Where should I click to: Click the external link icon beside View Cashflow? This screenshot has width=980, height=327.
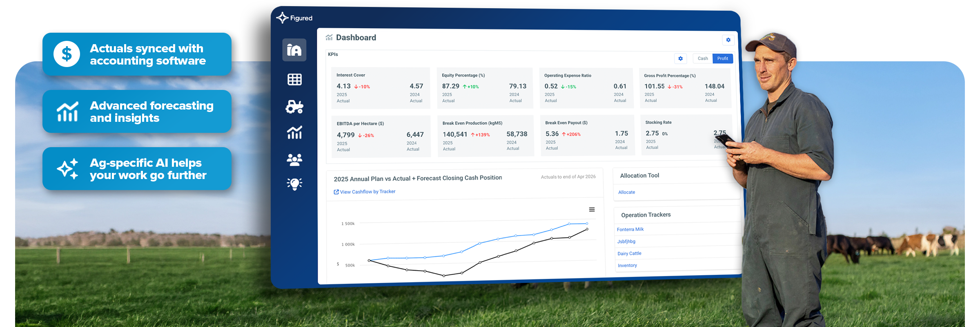coord(336,192)
